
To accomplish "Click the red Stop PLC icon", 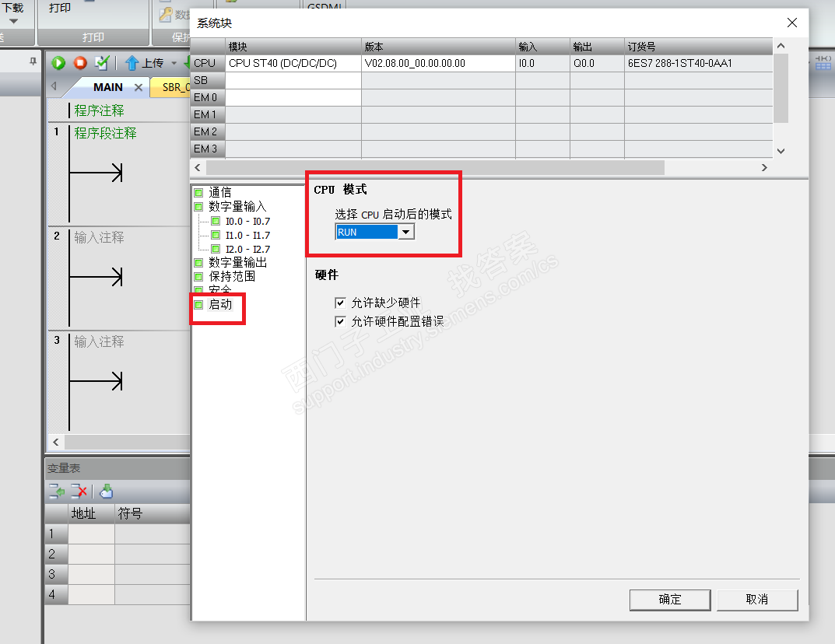I will pos(80,63).
